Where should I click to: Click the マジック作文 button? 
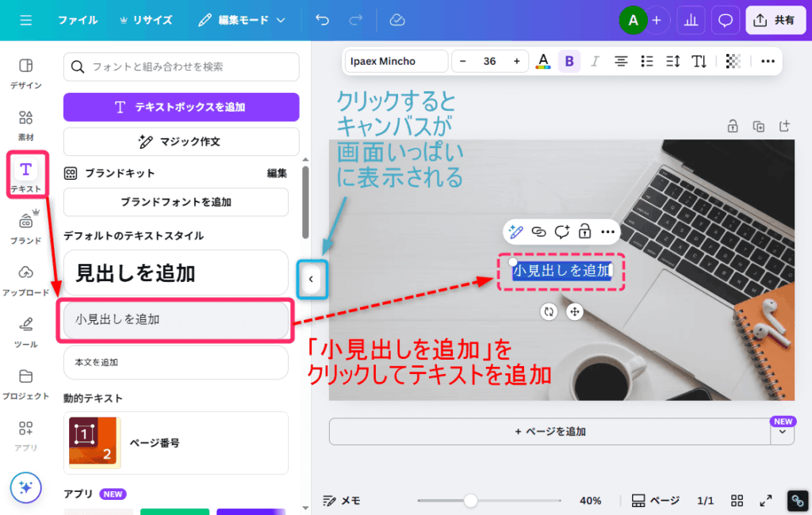tap(182, 141)
